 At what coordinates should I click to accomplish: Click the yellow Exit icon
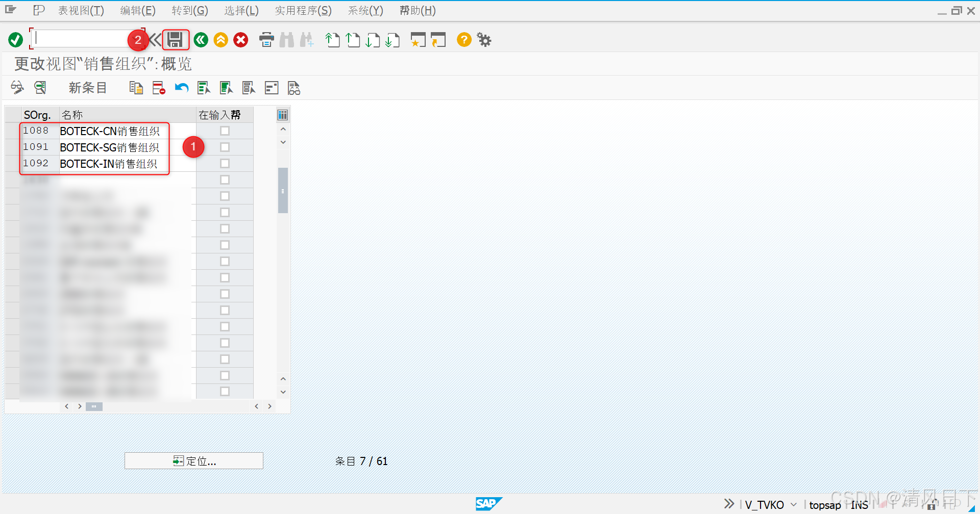click(x=221, y=40)
